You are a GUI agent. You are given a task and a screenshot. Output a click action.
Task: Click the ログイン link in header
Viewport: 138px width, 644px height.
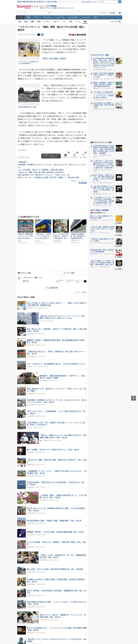coord(42,8)
